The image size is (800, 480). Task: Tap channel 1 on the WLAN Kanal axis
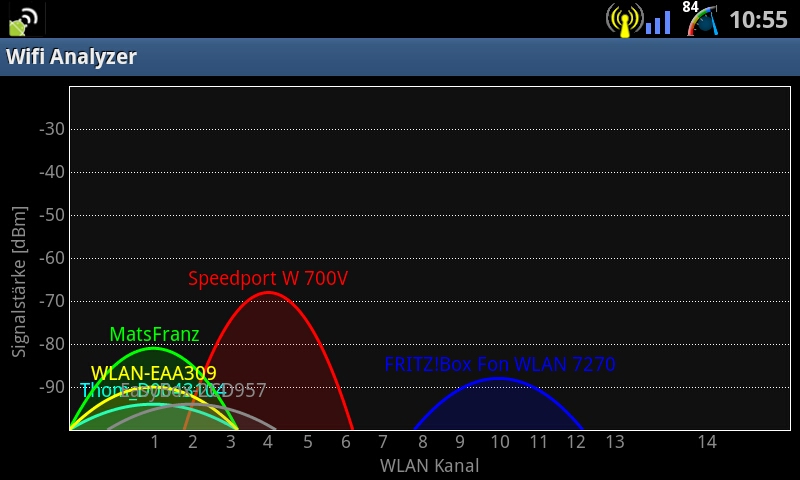tap(155, 442)
